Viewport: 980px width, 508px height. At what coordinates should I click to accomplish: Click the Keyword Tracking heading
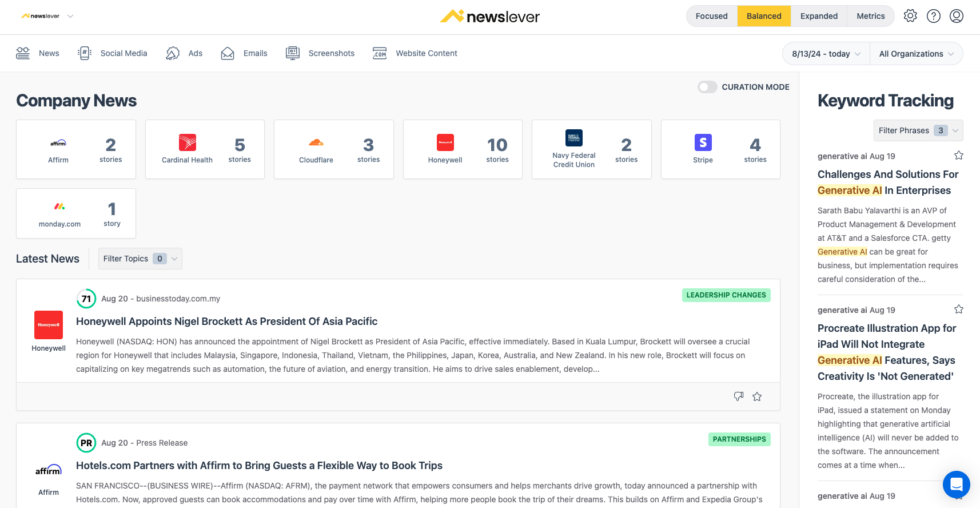pos(886,101)
